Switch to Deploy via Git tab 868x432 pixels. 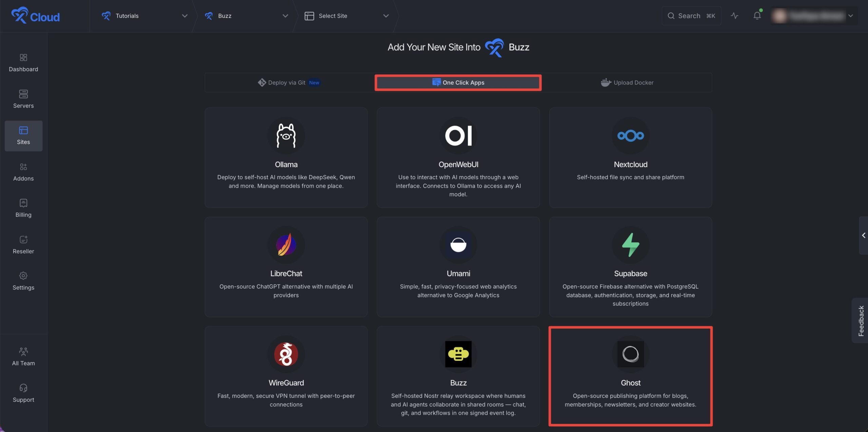pos(290,82)
